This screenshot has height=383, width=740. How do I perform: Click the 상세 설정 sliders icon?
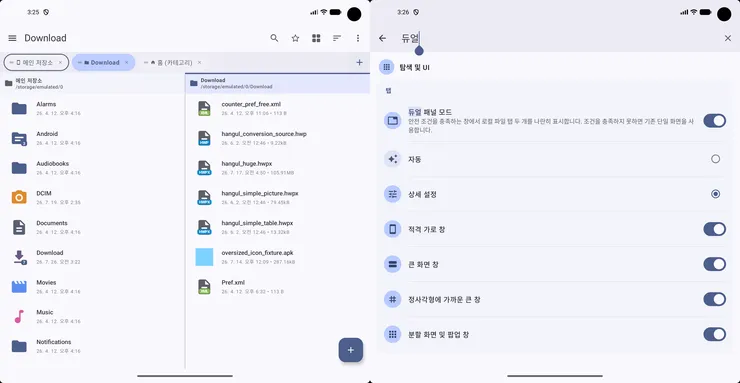coord(392,194)
